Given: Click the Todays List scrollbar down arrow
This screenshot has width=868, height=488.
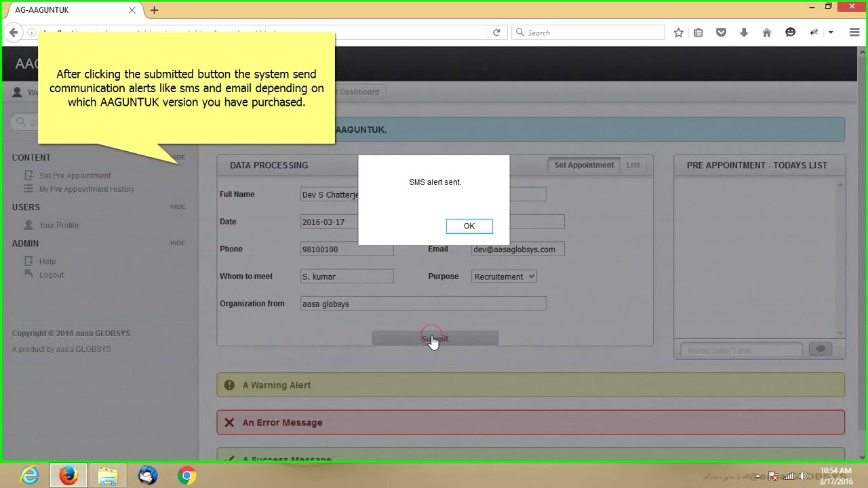Looking at the screenshot, I should click(x=841, y=333).
